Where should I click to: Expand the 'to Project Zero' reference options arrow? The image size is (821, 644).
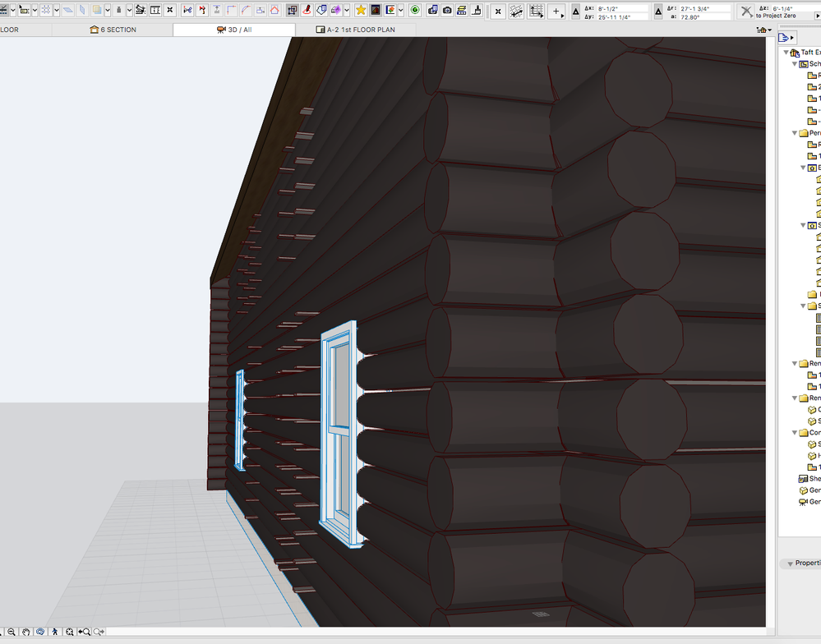coord(816,13)
